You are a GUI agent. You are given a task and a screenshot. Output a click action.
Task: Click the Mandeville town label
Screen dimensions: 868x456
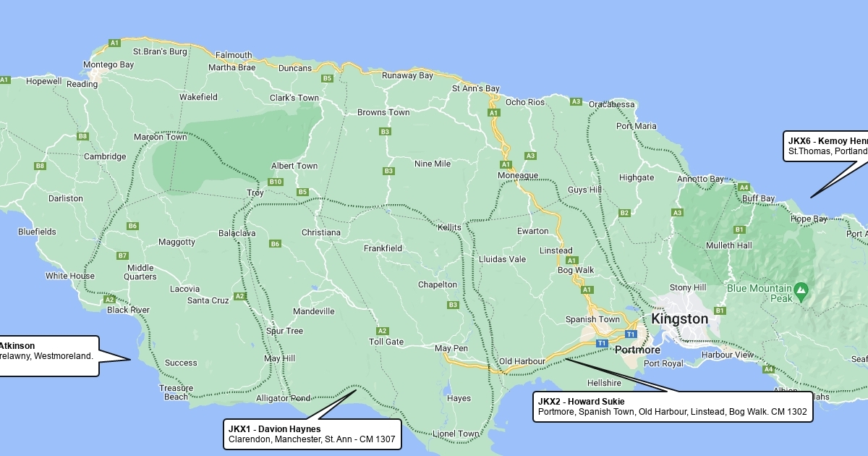pos(313,311)
